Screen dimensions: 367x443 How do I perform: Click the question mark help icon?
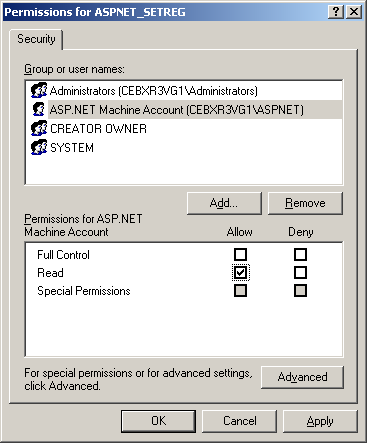[x=336, y=12]
